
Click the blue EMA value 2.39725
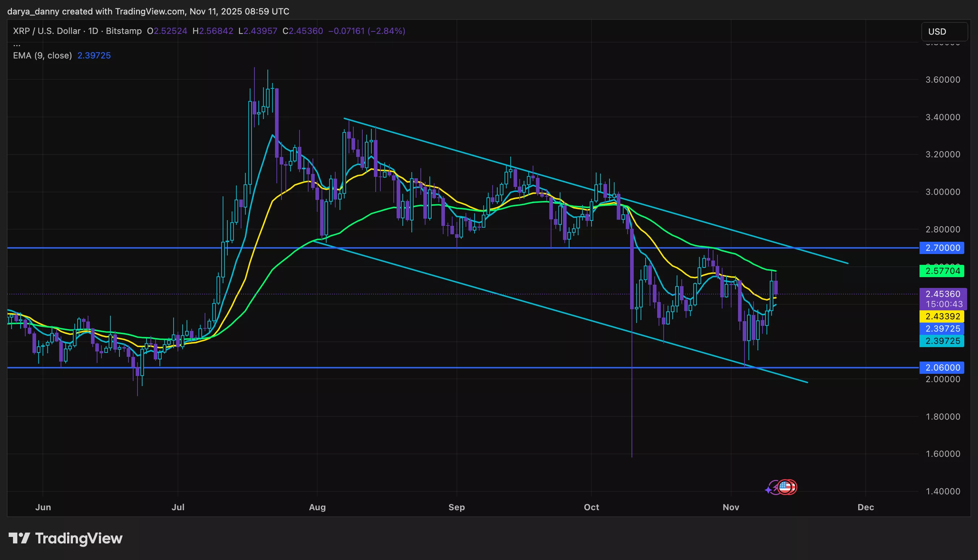[93, 55]
